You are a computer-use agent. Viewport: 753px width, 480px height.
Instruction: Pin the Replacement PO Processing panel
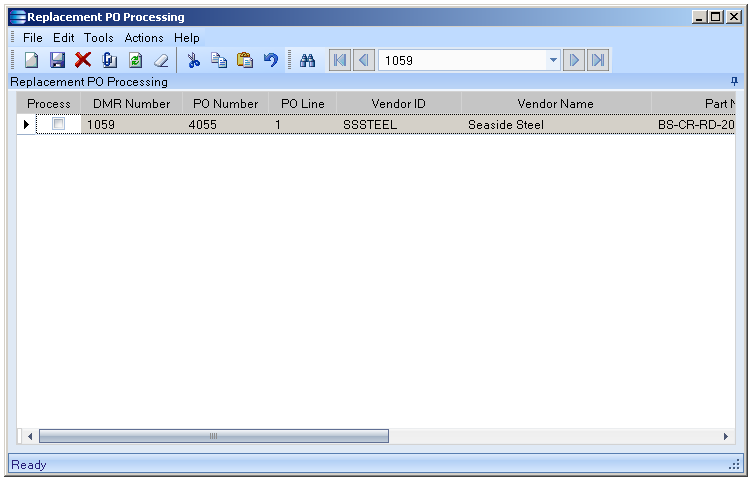(x=734, y=81)
